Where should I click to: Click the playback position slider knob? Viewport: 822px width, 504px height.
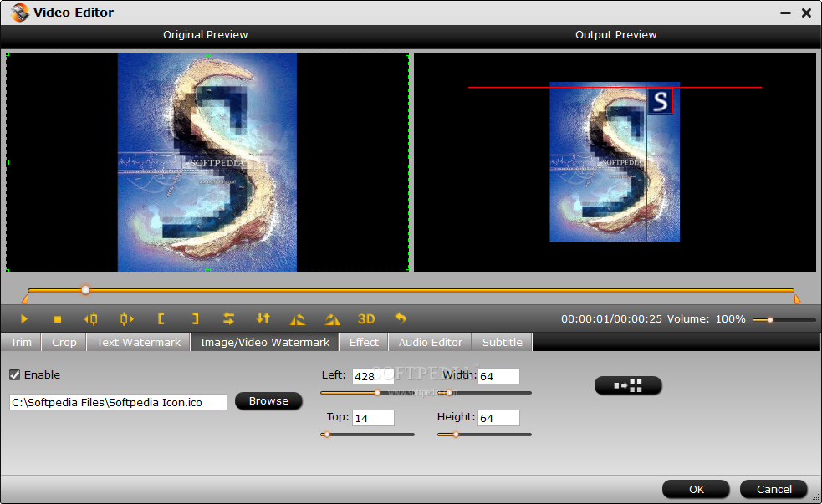click(85, 290)
